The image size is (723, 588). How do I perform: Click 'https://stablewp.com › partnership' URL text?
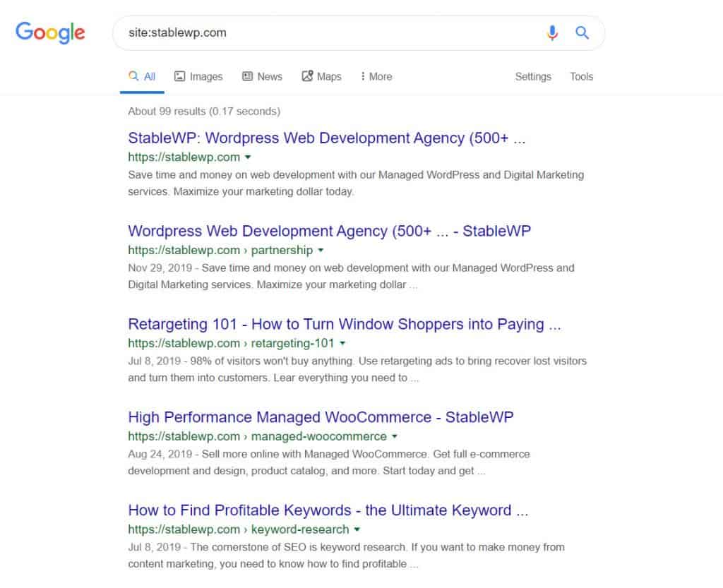(x=220, y=250)
